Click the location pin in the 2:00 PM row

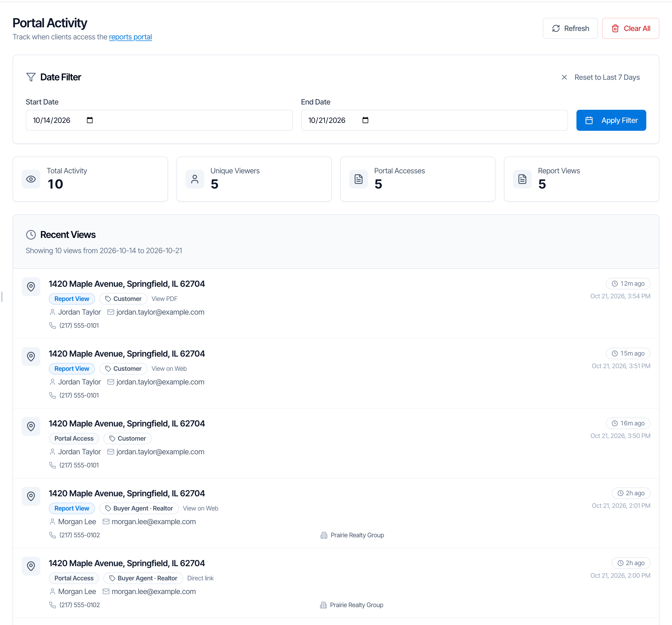31,566
